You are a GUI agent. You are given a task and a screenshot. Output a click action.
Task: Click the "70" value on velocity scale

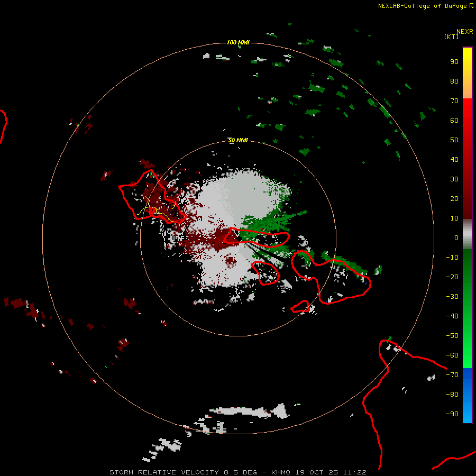tap(454, 101)
